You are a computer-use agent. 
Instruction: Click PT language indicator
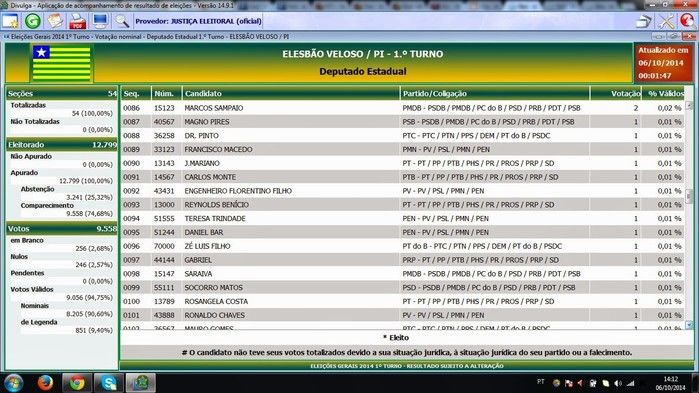[541, 382]
